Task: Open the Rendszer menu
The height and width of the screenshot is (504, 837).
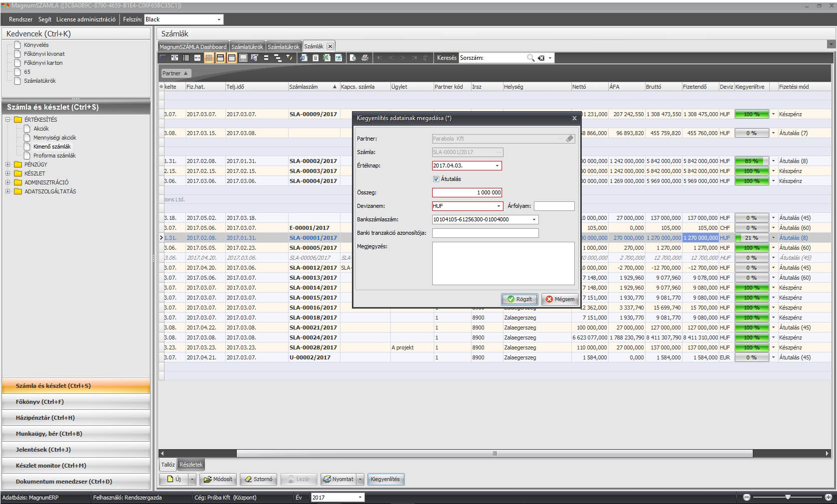Action: [x=20, y=19]
